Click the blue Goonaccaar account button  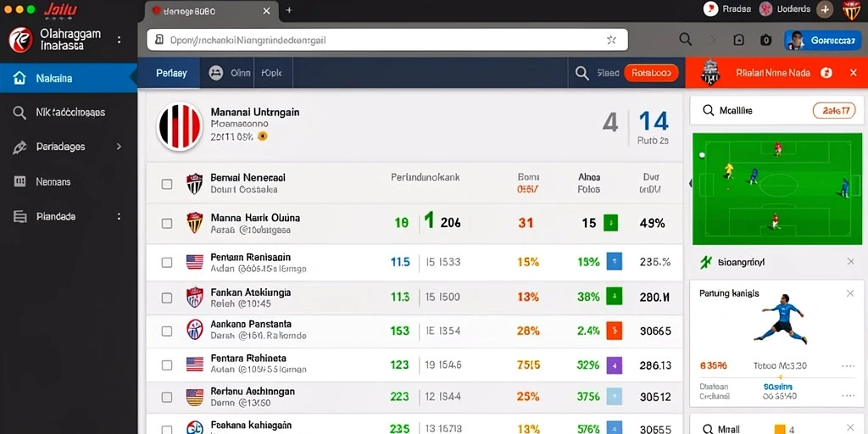tap(822, 41)
